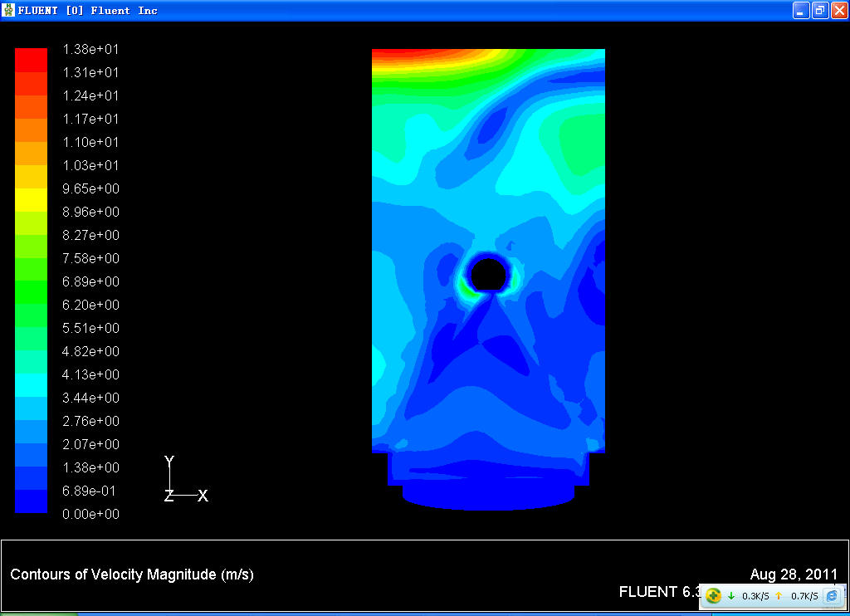Click the Contours of Velocity Magnitude caption
The width and height of the screenshot is (850, 616).
pos(132,574)
